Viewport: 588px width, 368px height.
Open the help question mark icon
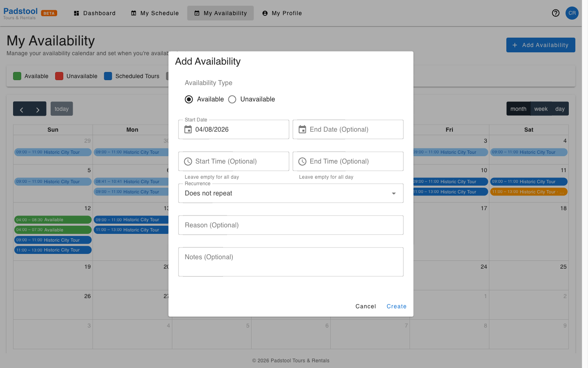pos(555,13)
